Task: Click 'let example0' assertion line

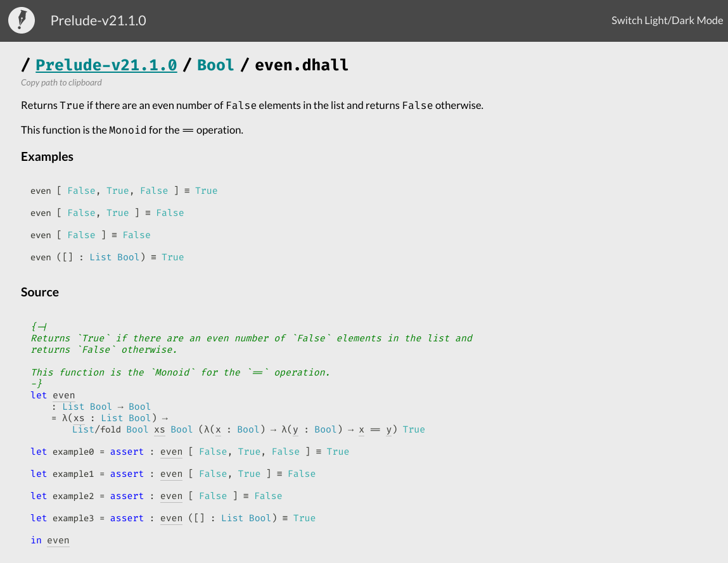Action: [x=190, y=452]
